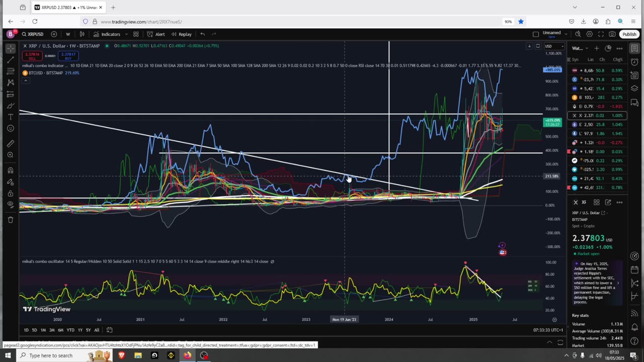The height and width of the screenshot is (362, 644).
Task: Select the text annotation tool
Action: (x=11, y=117)
